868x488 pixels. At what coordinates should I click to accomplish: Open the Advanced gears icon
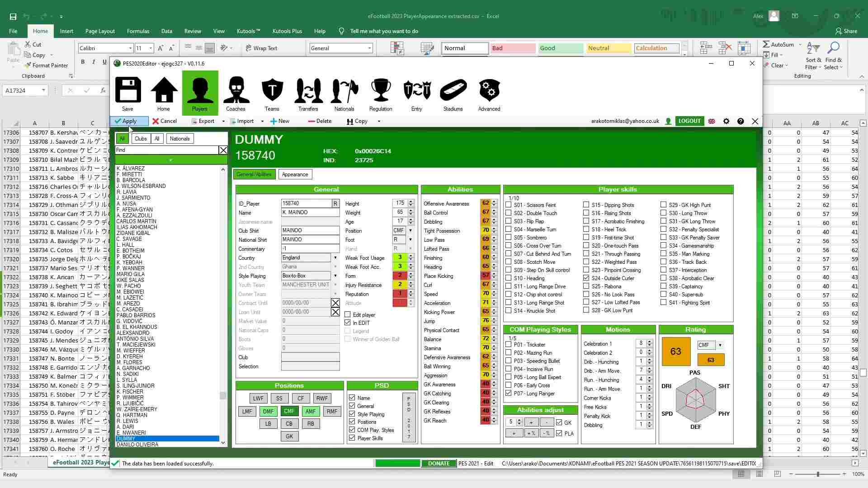(x=489, y=94)
